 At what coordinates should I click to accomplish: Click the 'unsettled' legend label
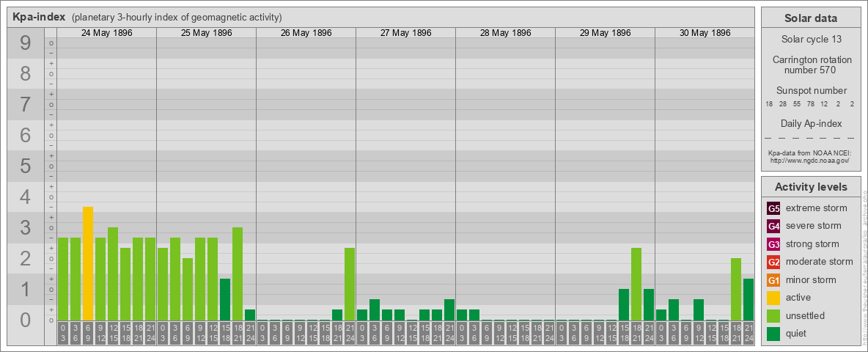point(806,315)
